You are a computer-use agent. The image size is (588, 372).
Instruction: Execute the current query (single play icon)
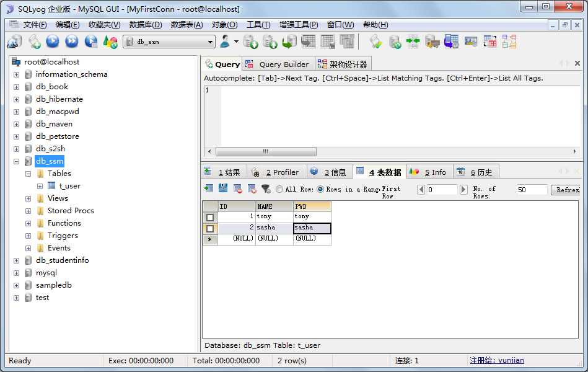click(x=53, y=42)
